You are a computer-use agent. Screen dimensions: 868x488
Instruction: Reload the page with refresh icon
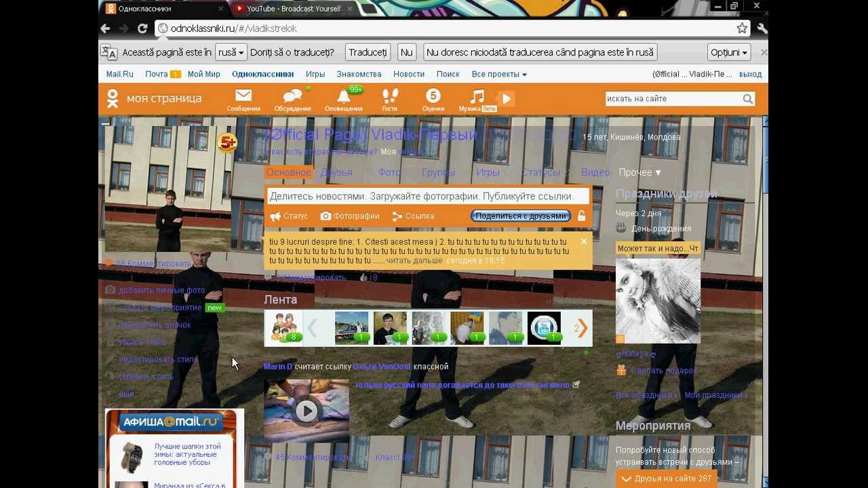click(142, 28)
